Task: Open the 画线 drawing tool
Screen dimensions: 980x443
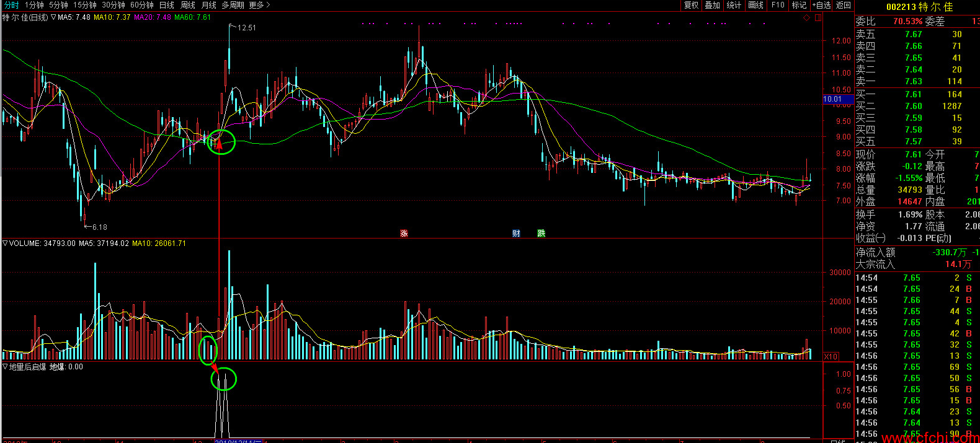Action: [755, 5]
